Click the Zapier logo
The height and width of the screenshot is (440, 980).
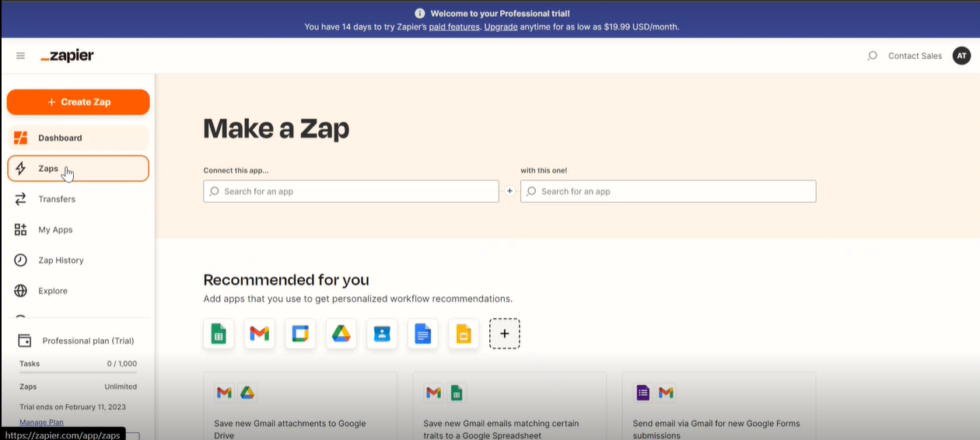coord(67,56)
